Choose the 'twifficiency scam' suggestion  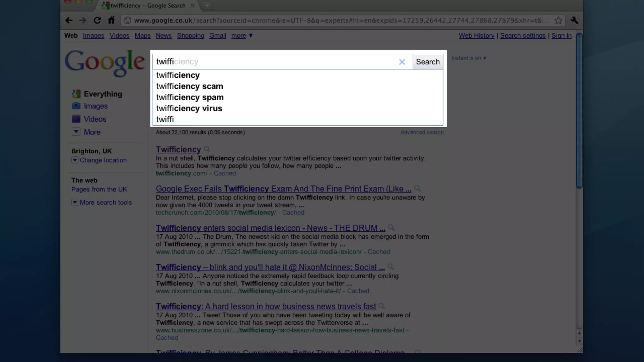190,86
